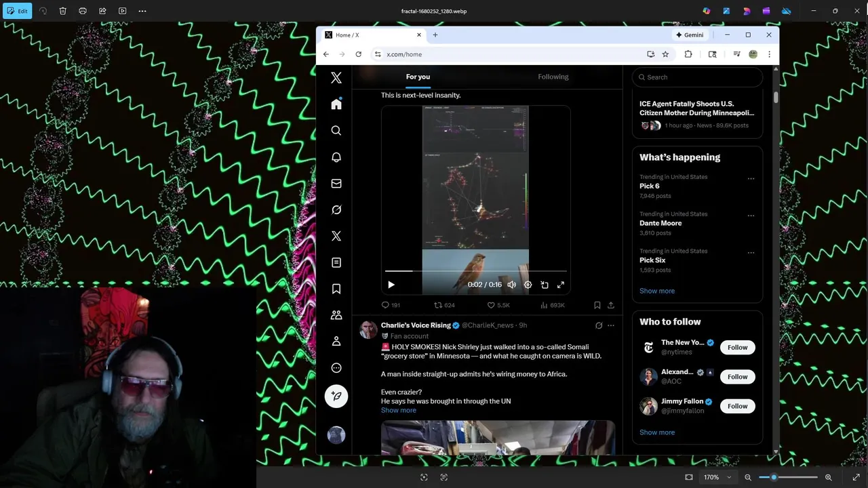Play the video in the post
Image resolution: width=868 pixels, height=488 pixels.
click(391, 285)
